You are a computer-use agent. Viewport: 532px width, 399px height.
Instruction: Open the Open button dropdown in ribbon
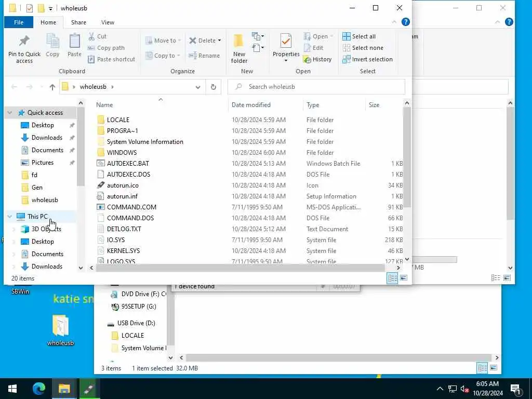point(332,36)
